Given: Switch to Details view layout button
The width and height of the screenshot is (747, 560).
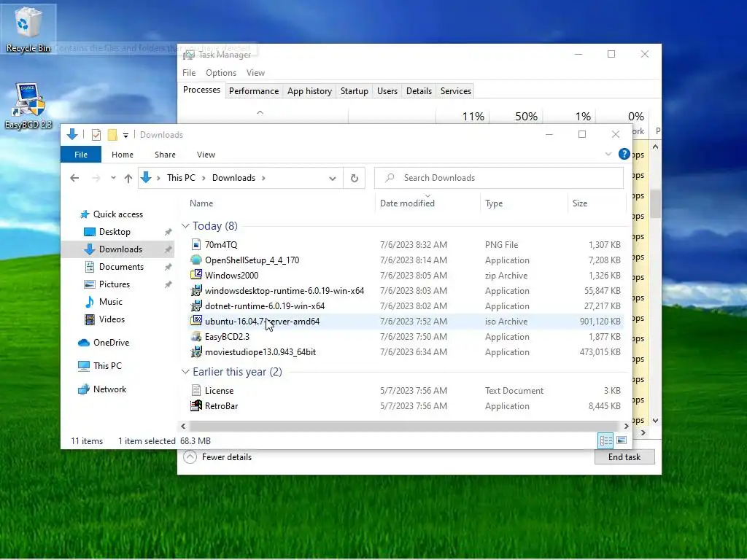Looking at the screenshot, I should (605, 440).
